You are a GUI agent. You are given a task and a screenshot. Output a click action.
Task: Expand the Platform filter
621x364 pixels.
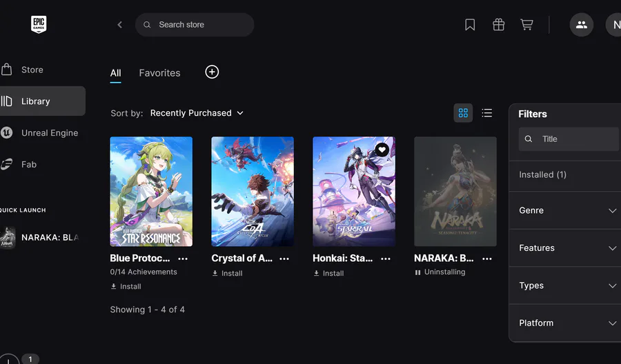pos(569,323)
